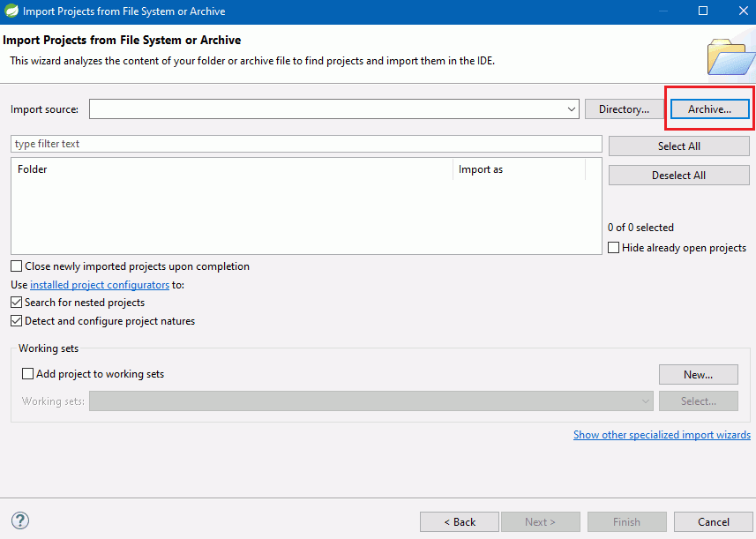
Task: Uncheck Search for nested projects
Action: (17, 303)
